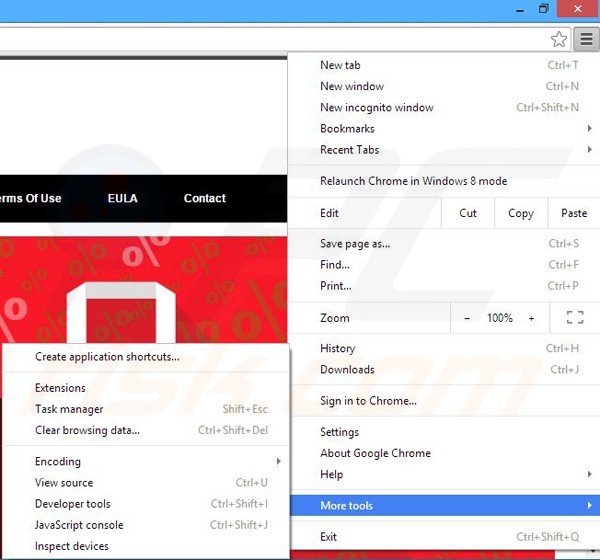Toggle fullscreen mode icon in Zoom row
The width and height of the screenshot is (600, 560).
[x=575, y=317]
